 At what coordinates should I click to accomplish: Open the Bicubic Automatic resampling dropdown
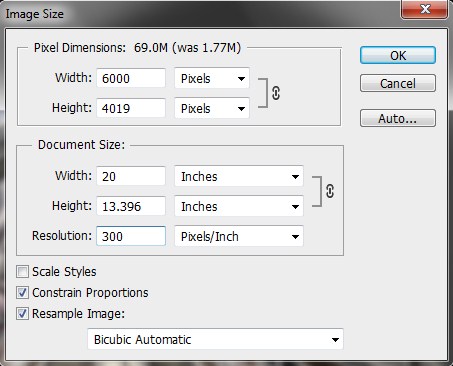point(215,339)
